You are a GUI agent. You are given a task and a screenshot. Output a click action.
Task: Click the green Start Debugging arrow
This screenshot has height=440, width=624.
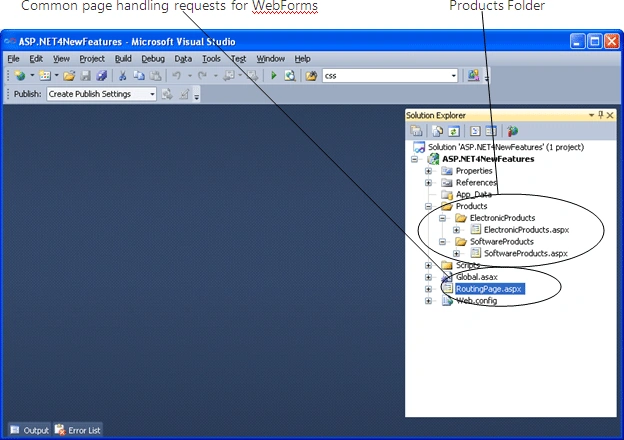coord(273,75)
